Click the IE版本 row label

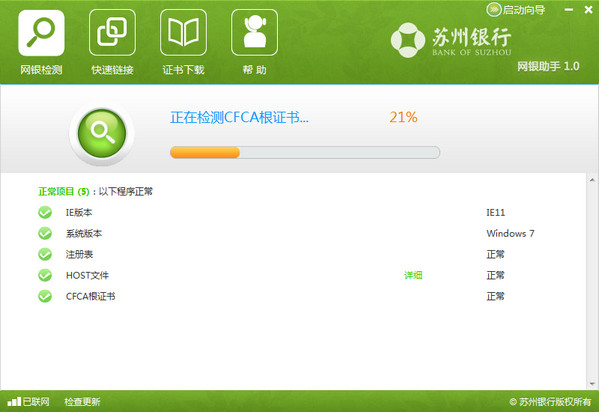(x=79, y=212)
